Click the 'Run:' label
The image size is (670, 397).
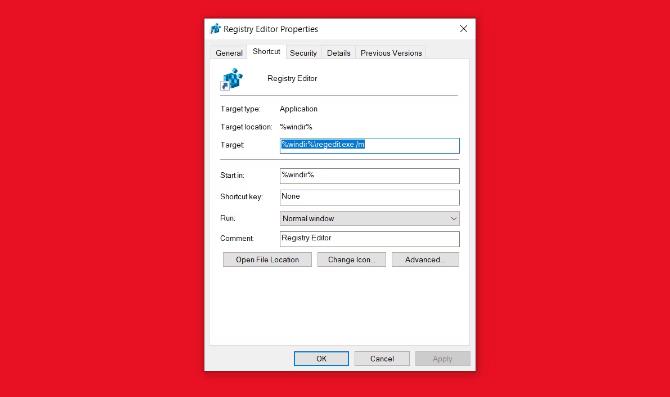pyautogui.click(x=228, y=218)
